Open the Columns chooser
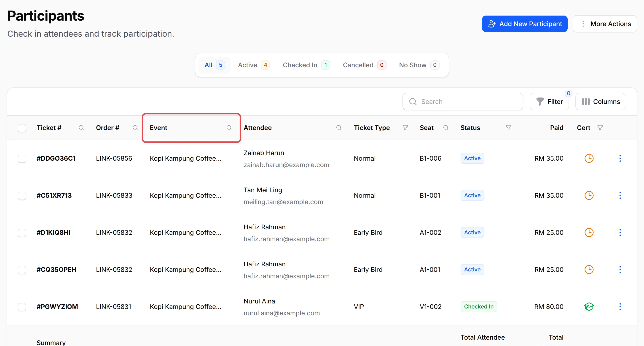This screenshot has height=346, width=644. pyautogui.click(x=601, y=102)
